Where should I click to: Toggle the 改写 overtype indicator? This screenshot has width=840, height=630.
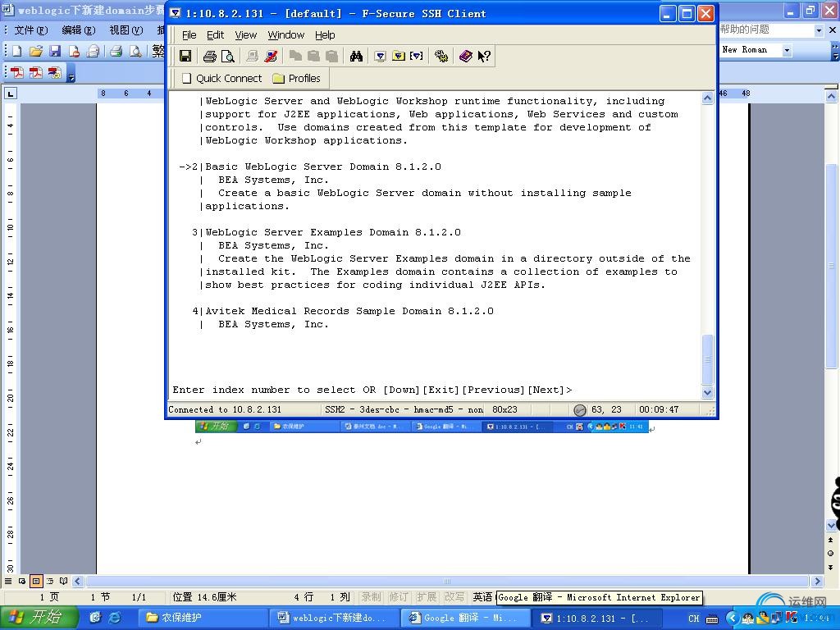(454, 597)
